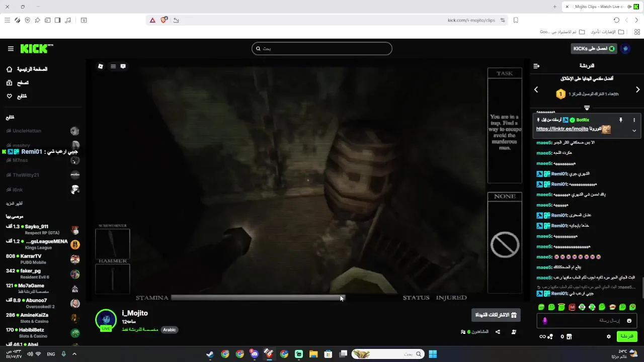Screen dimensions: 644x362
Task: Select the monkey chat emote
Action: tap(612, 307)
